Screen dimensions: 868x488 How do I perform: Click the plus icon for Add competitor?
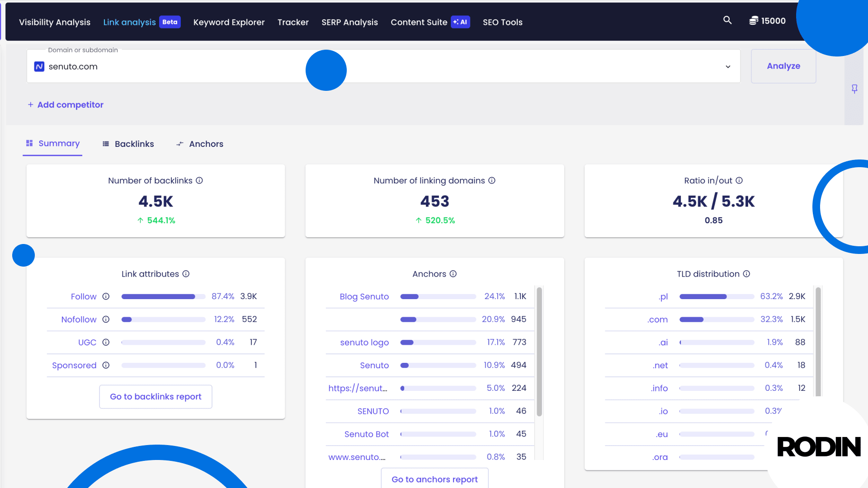(30, 104)
